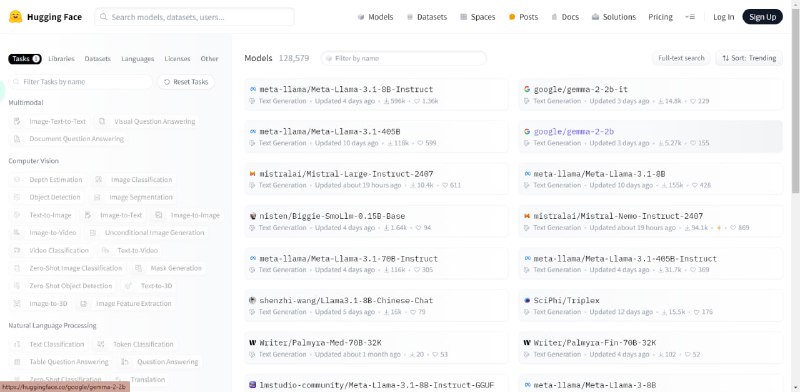The image size is (800, 392).
Task: Expand the more options menu icon
Action: coord(690,17)
